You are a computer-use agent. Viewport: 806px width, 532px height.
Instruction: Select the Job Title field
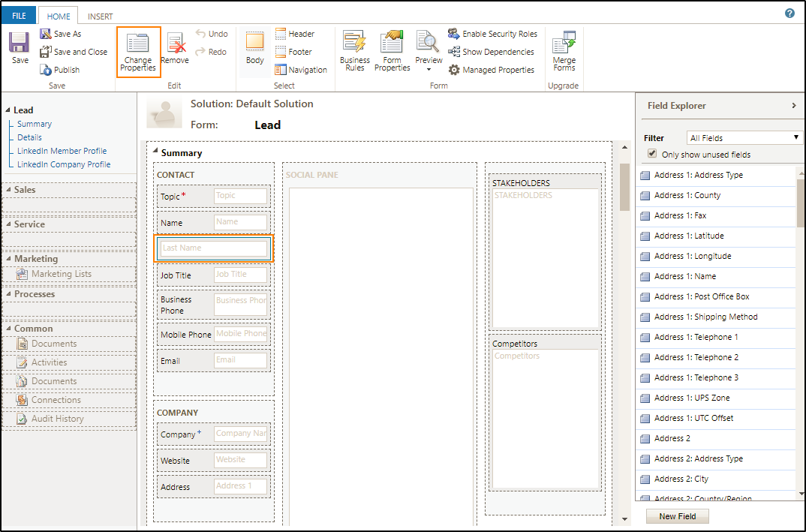[213, 275]
